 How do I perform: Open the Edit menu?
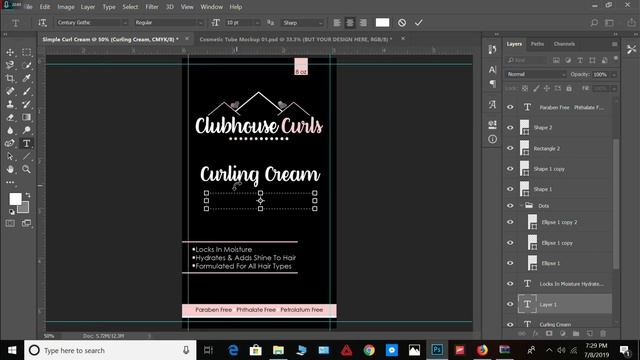(x=44, y=7)
